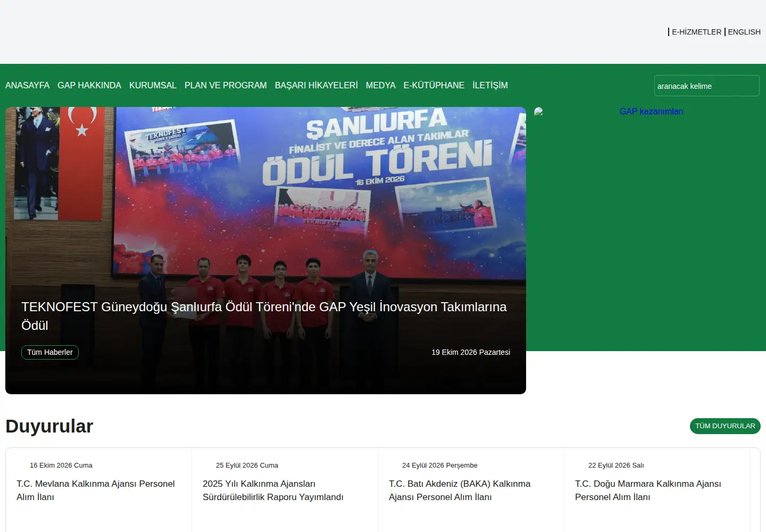Click the 16 Ekim 2026 Cuma date
766x532 pixels.
[61, 465]
